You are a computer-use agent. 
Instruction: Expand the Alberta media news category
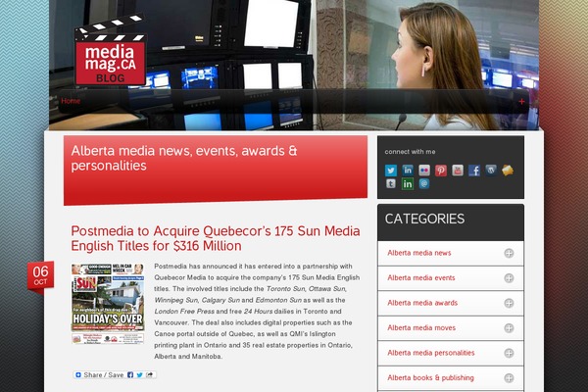pyautogui.click(x=509, y=253)
